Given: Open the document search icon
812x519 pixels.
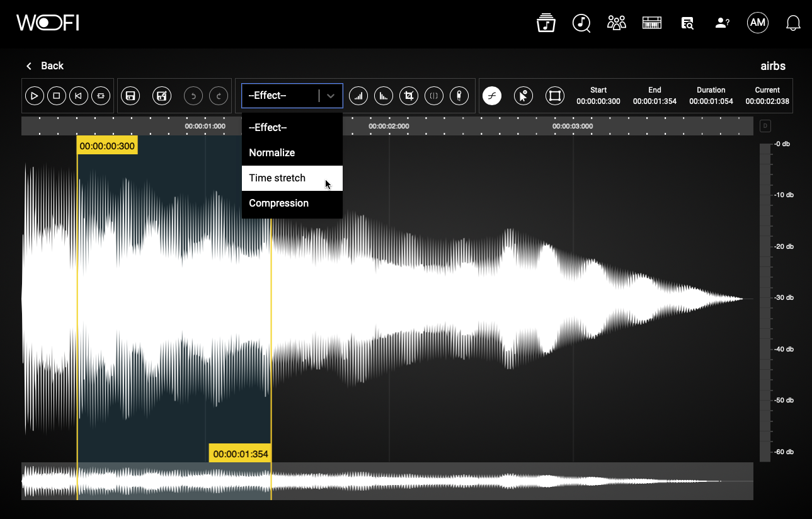Looking at the screenshot, I should click(687, 23).
